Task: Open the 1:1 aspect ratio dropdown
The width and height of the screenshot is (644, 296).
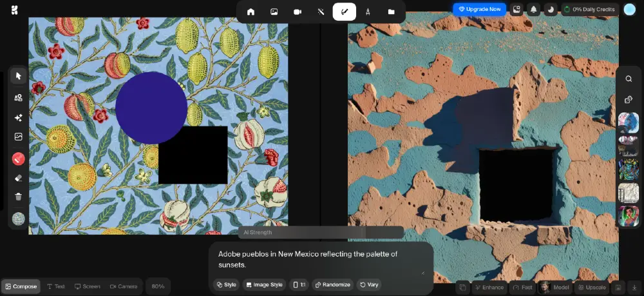Action: [x=299, y=284]
